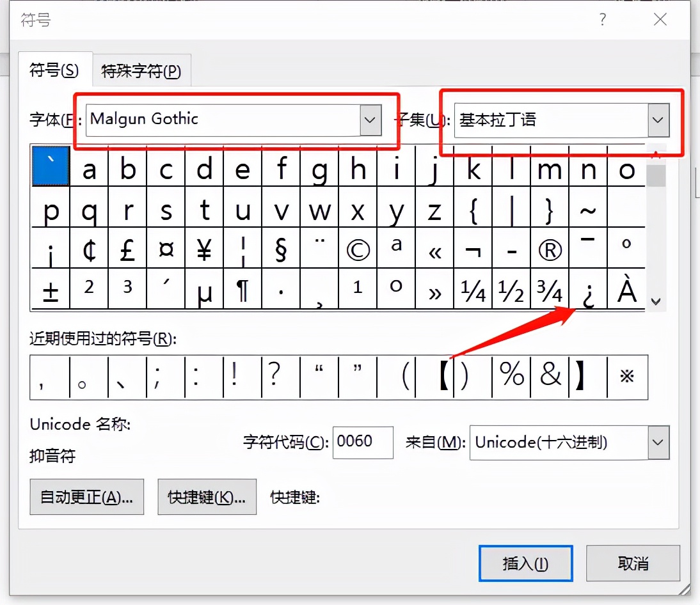This screenshot has width=700, height=605.
Task: Click the dialog help question mark
Action: (x=602, y=20)
